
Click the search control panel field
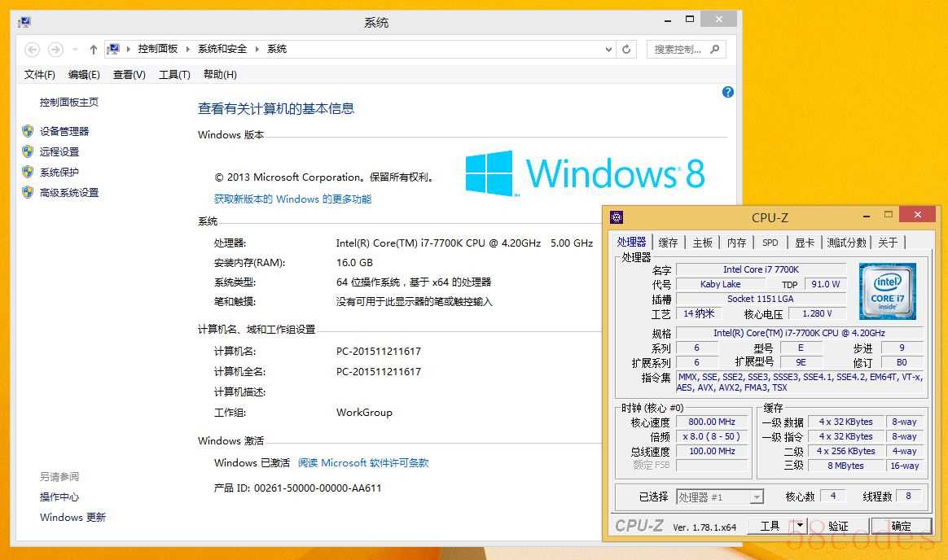(686, 50)
